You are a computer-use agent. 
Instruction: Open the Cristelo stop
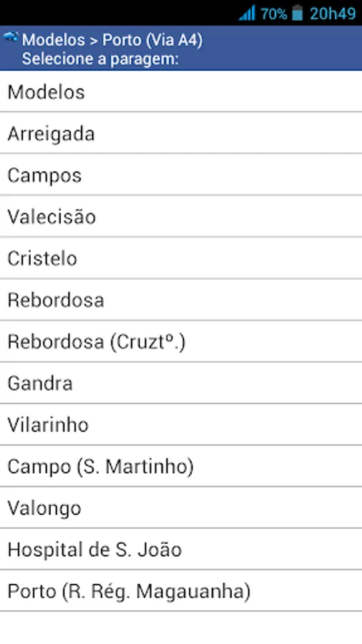181,258
